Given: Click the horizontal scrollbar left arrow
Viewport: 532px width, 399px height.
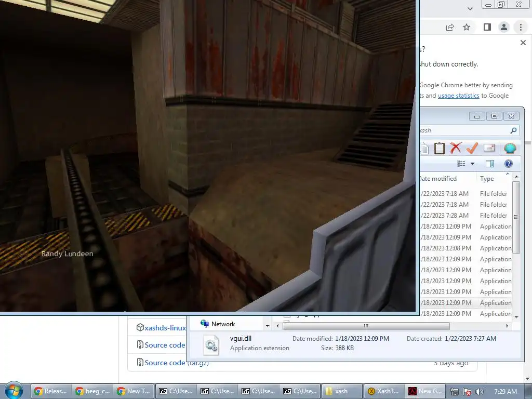Looking at the screenshot, I should pos(277,326).
